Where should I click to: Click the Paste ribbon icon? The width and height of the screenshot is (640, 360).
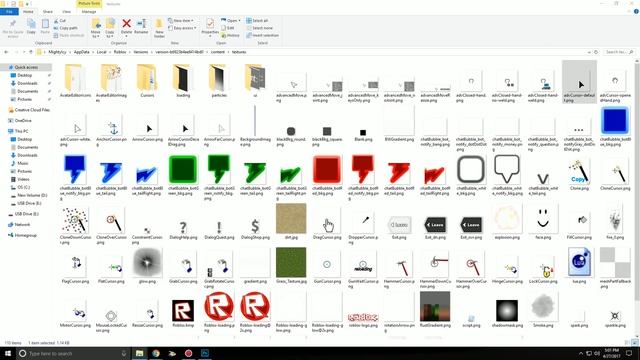click(45, 27)
